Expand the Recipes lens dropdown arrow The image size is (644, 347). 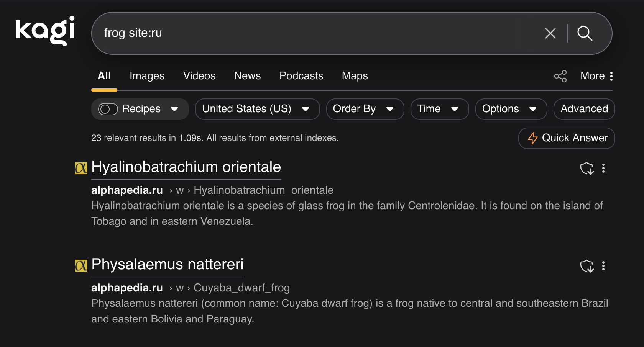pos(174,109)
